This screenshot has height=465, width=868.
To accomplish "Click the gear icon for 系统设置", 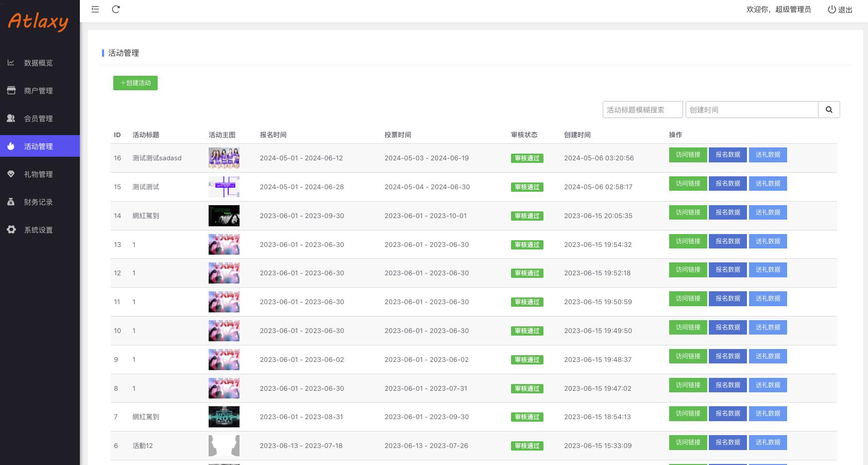I will [x=11, y=230].
